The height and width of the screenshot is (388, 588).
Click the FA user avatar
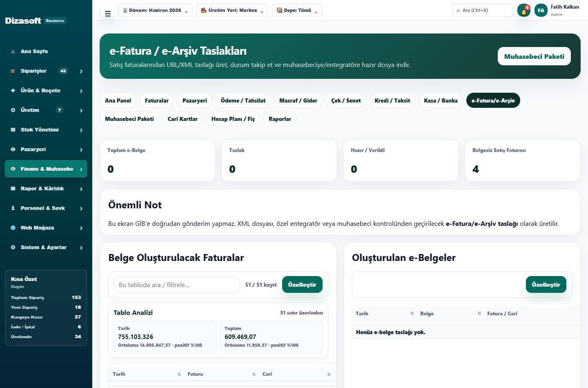(541, 11)
